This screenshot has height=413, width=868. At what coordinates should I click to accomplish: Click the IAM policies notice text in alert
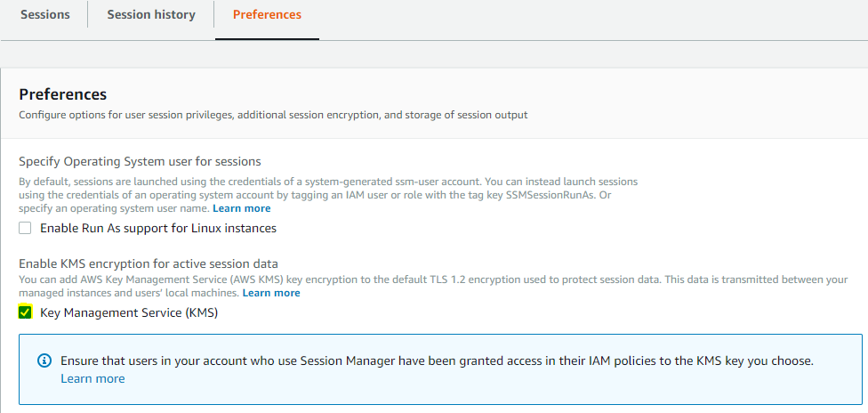pos(437,360)
